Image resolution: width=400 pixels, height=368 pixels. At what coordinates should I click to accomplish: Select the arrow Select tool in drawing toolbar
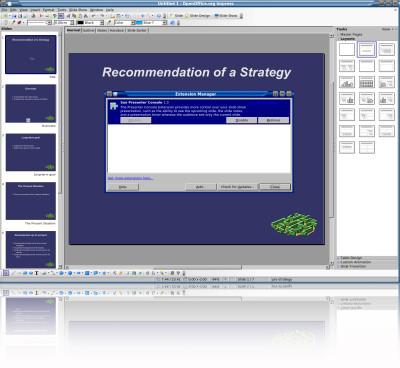(6, 273)
